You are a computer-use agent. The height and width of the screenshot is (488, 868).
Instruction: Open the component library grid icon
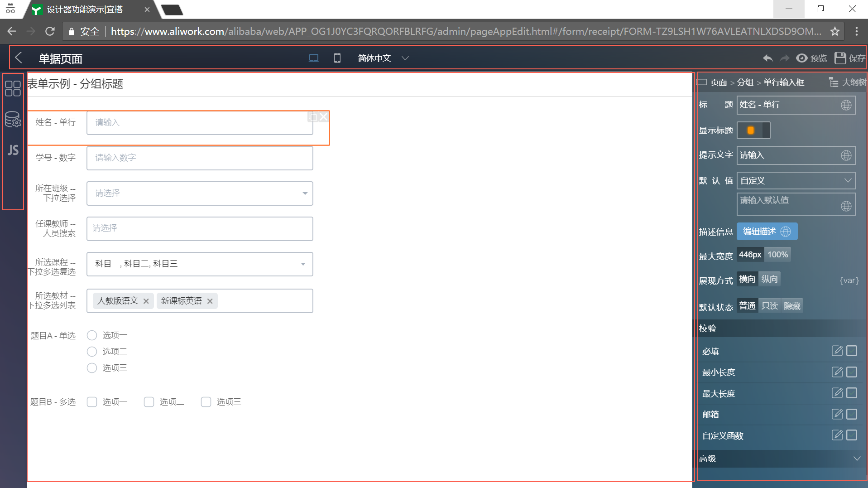13,88
